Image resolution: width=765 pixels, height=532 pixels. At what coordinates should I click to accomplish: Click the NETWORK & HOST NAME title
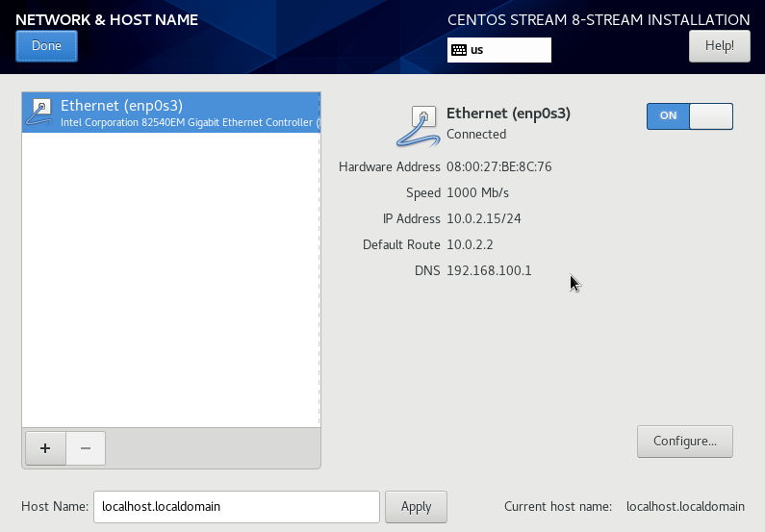(x=107, y=19)
